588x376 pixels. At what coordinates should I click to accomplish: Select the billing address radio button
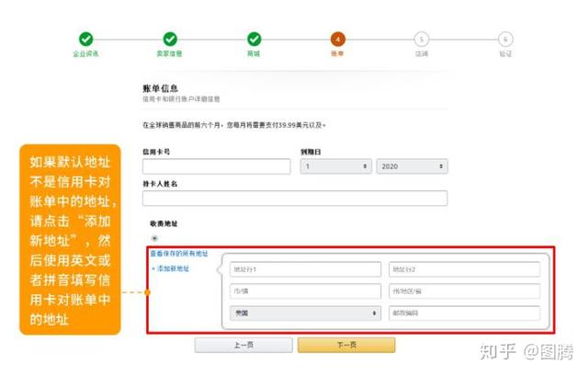point(154,238)
